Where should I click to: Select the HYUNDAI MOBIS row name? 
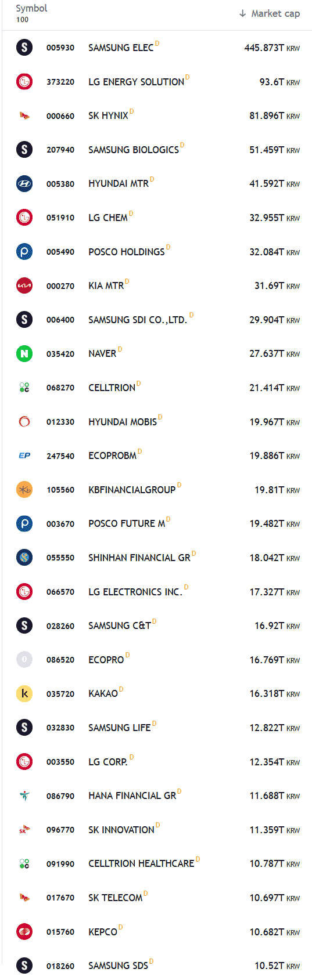pyautogui.click(x=123, y=422)
